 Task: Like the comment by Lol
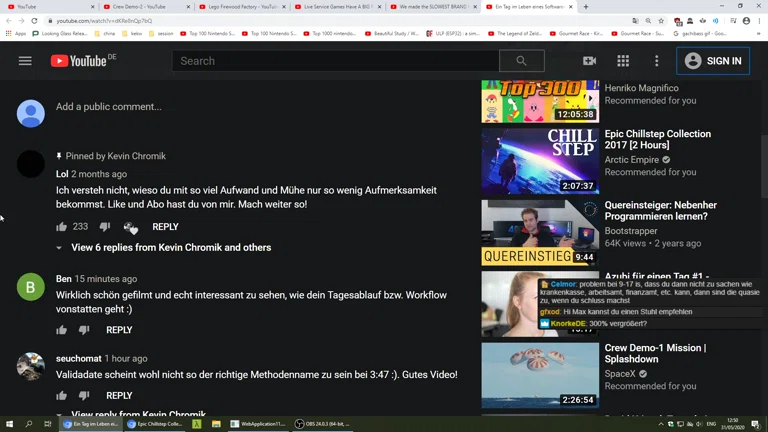(x=61, y=227)
